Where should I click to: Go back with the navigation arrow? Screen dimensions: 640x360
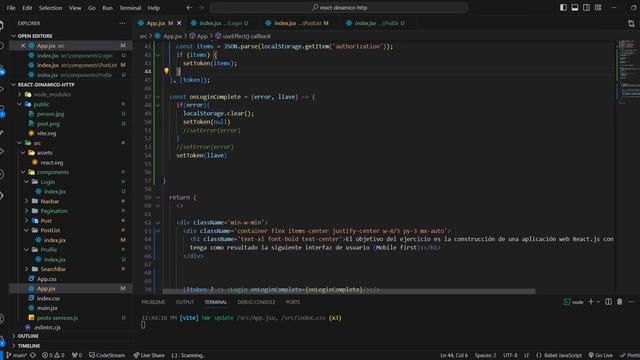tap(189, 7)
